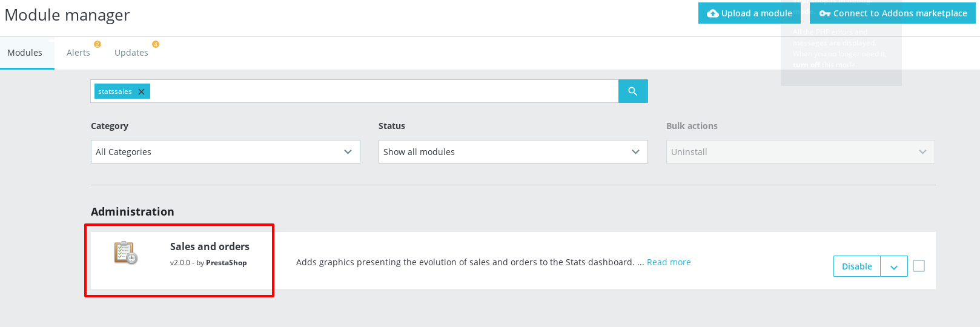Switch to the Alerts tab
980x327 pixels.
coord(78,53)
